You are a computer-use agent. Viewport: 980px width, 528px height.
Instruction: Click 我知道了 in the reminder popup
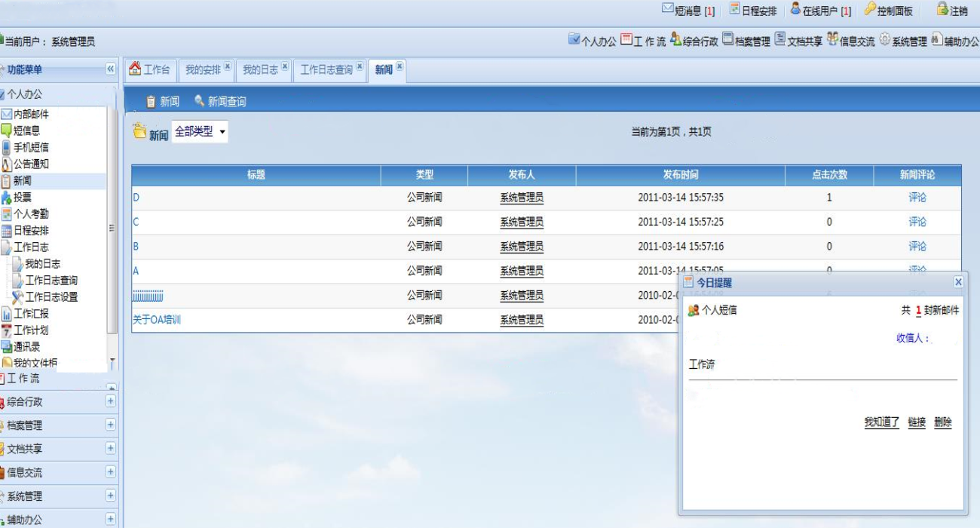pos(881,422)
